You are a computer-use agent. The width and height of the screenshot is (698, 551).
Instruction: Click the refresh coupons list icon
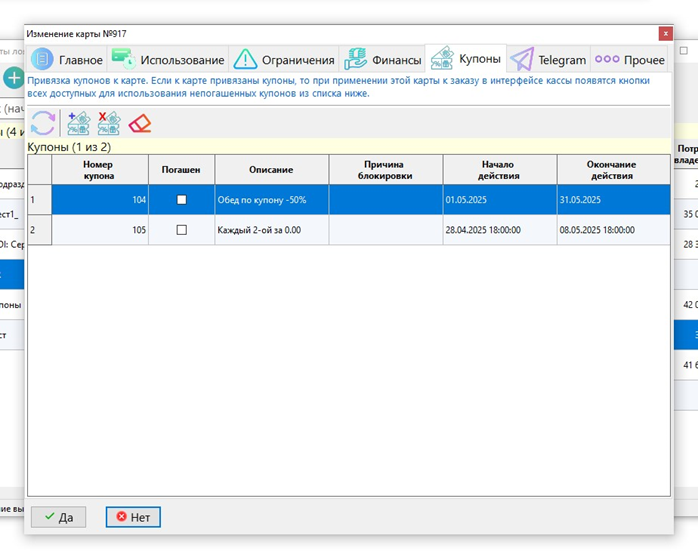(x=43, y=123)
